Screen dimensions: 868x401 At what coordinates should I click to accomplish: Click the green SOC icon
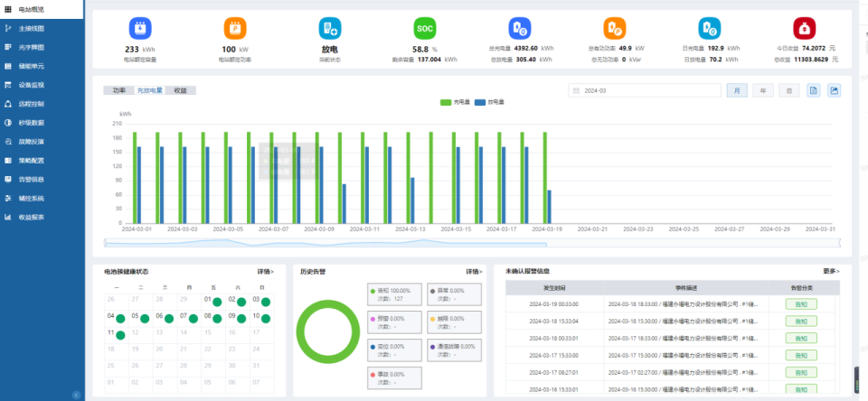pos(425,28)
